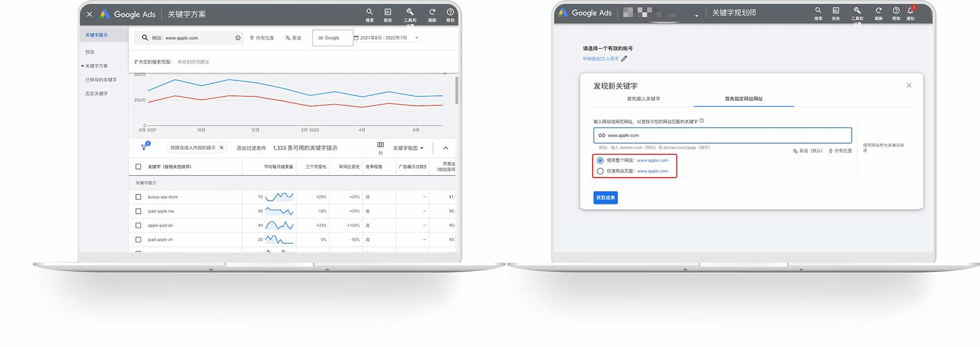The height and width of the screenshot is (347, 980).
Task: Open 所有位置 location filter in left laptop toolbar
Action: (262, 38)
